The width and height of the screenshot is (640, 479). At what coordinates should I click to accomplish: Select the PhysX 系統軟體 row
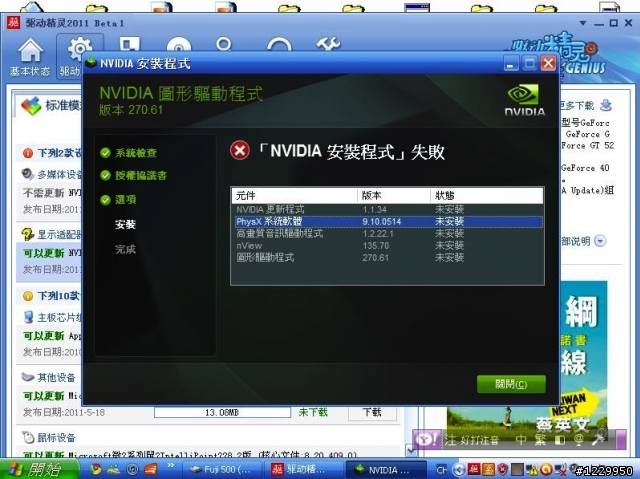(388, 222)
